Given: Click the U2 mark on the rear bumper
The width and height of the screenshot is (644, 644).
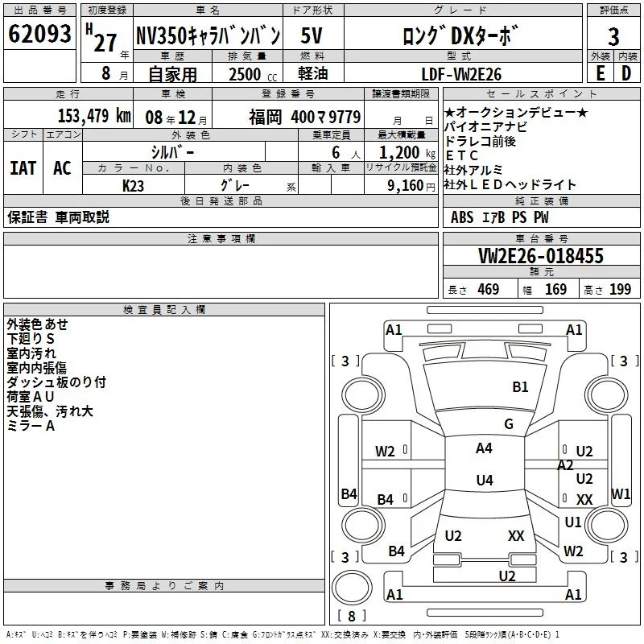Looking at the screenshot, I should coord(507,576).
